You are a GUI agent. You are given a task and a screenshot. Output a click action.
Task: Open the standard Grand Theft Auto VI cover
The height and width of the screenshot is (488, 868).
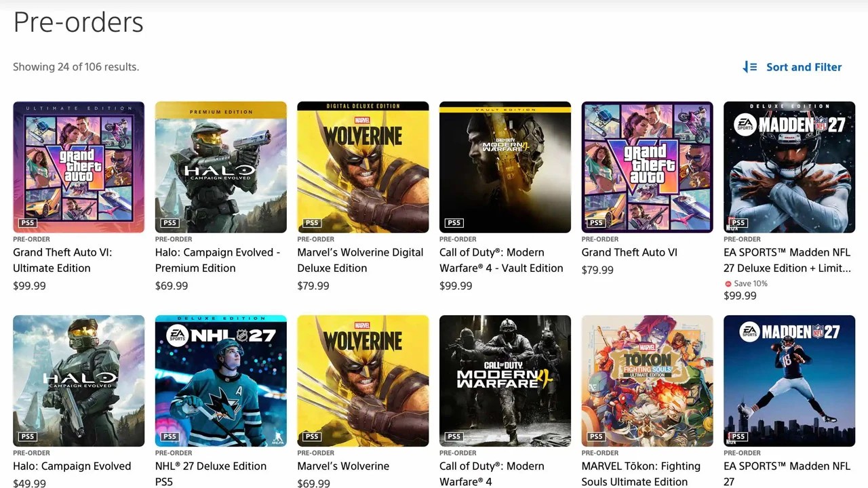coord(648,167)
